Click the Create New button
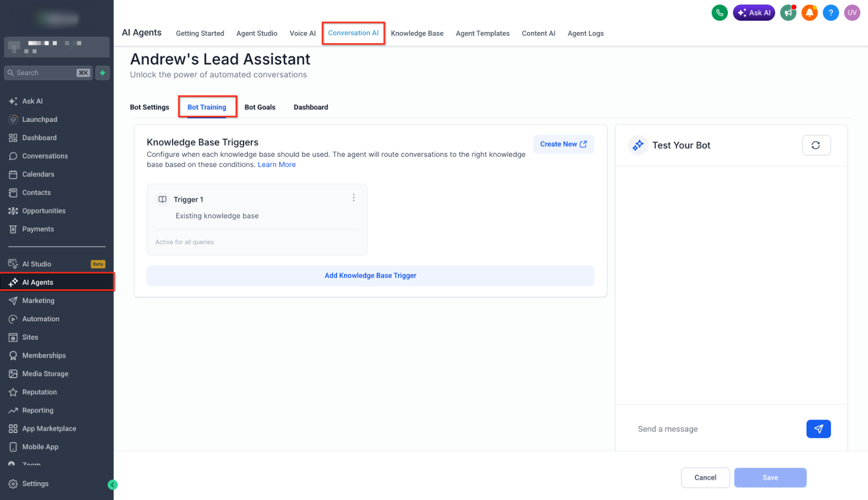The width and height of the screenshot is (868, 500). [x=563, y=144]
